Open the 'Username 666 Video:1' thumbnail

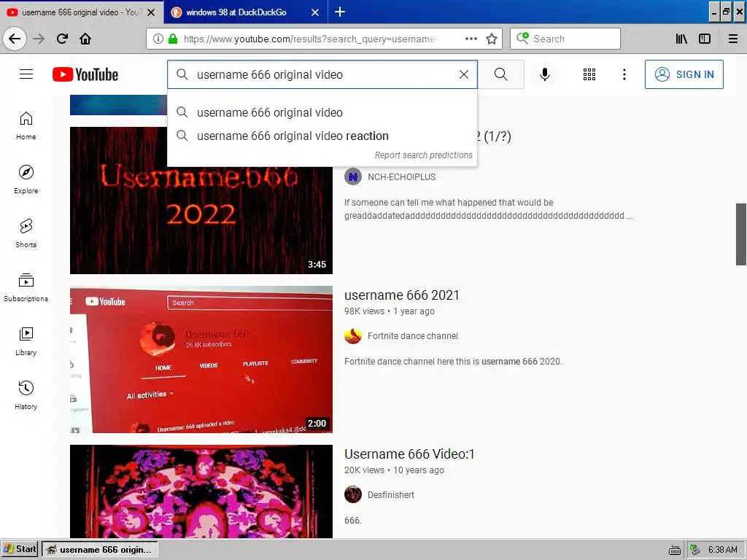201,491
